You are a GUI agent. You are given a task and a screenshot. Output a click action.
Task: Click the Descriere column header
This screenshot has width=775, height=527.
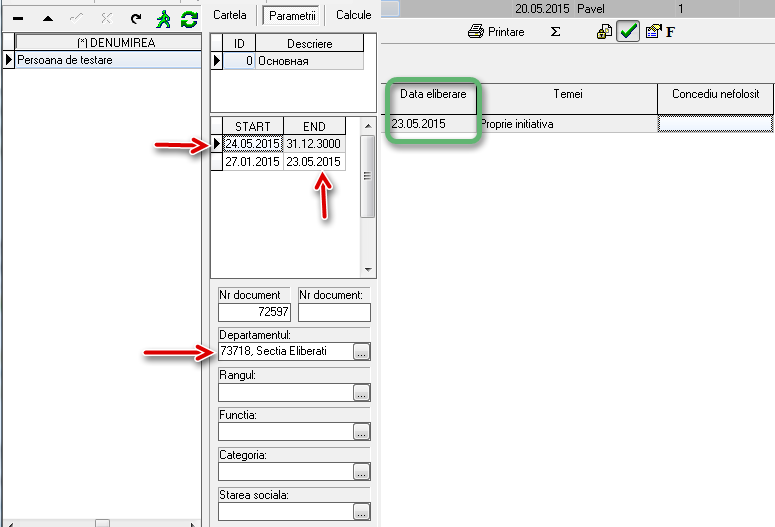click(x=309, y=44)
